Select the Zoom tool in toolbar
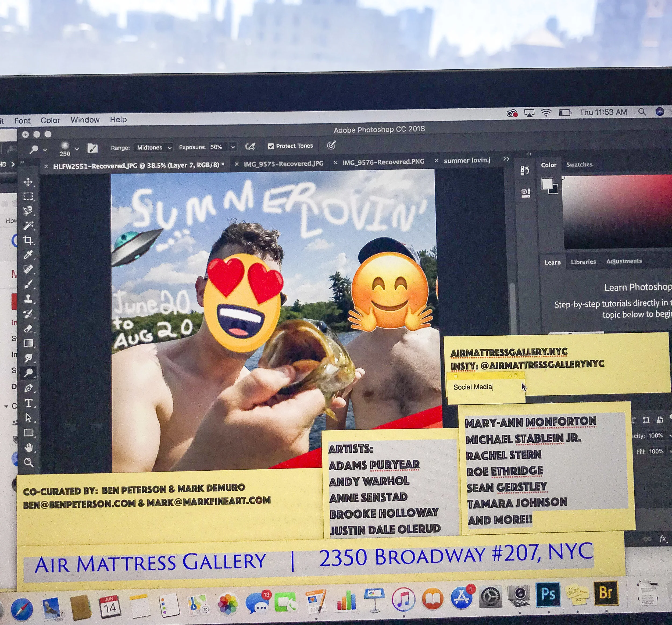The height and width of the screenshot is (625, 672). point(29,463)
